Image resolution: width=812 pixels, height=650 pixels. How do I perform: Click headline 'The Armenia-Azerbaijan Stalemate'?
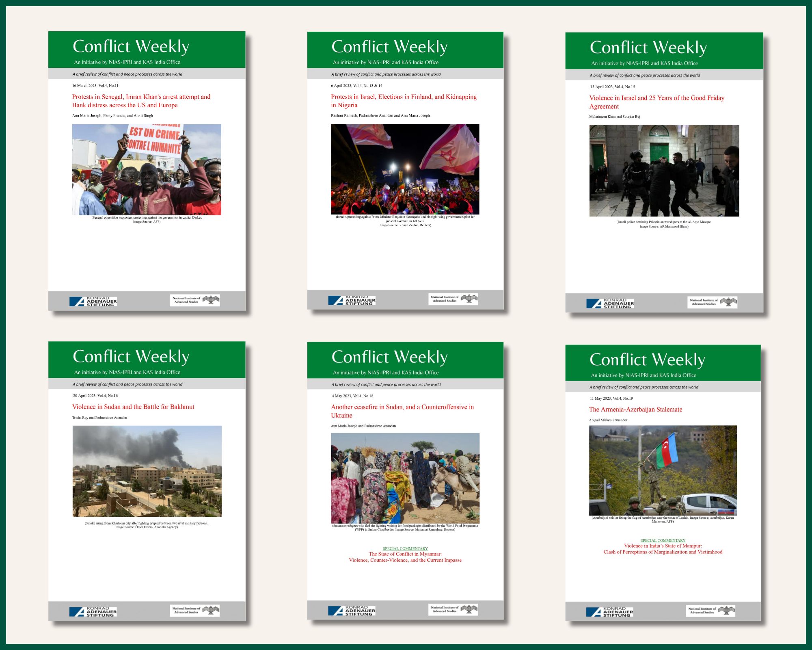[635, 409]
